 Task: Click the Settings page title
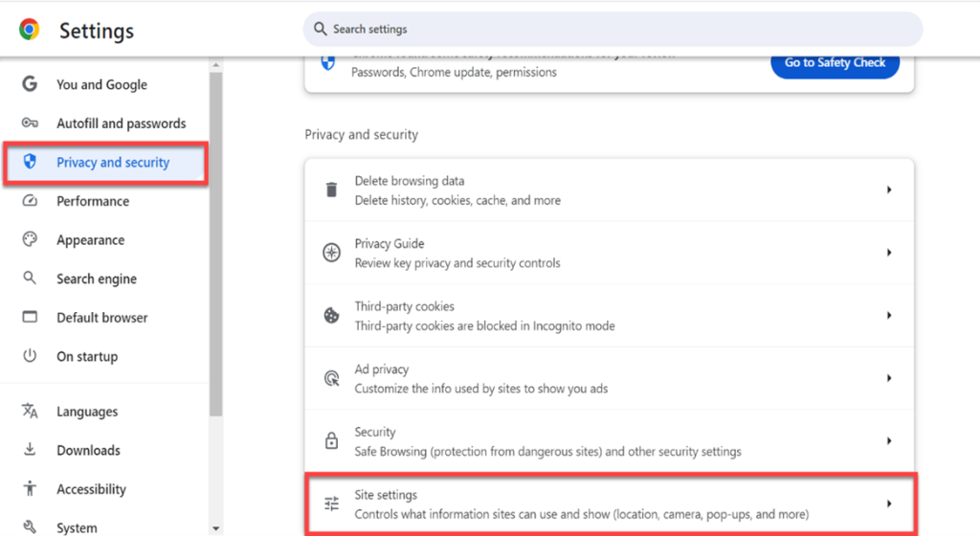point(97,31)
